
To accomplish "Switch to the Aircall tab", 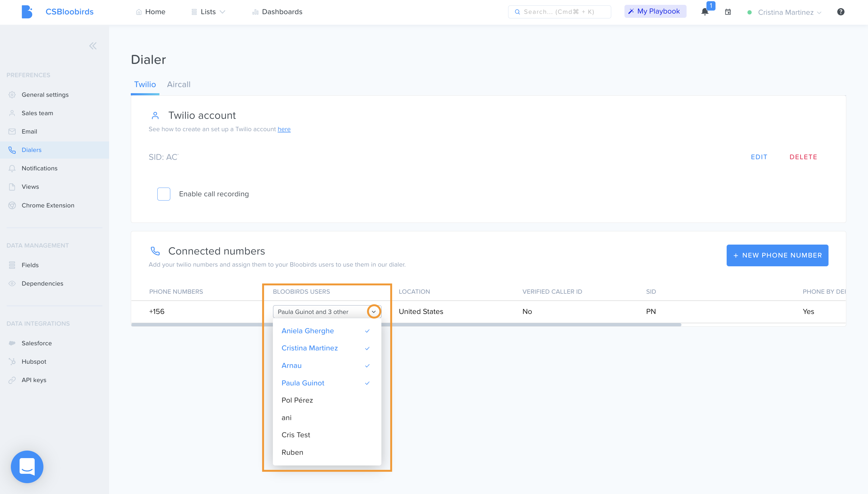I will pos(179,84).
